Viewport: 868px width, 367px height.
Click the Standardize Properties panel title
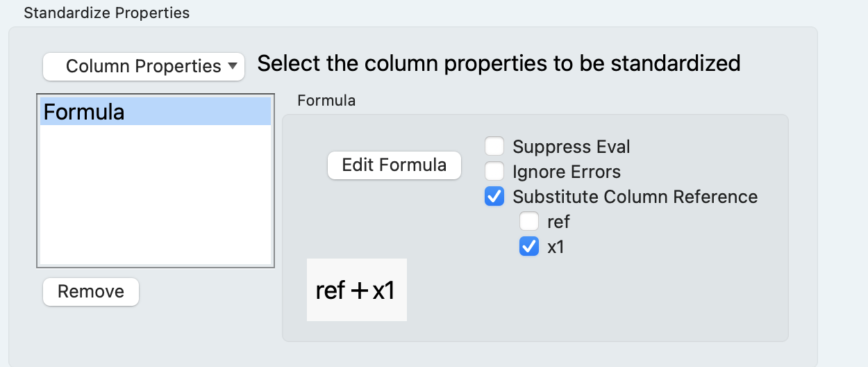[x=106, y=13]
